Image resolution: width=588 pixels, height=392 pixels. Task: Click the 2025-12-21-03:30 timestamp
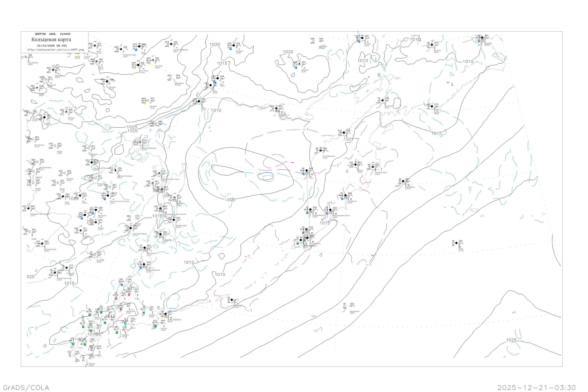(x=536, y=387)
